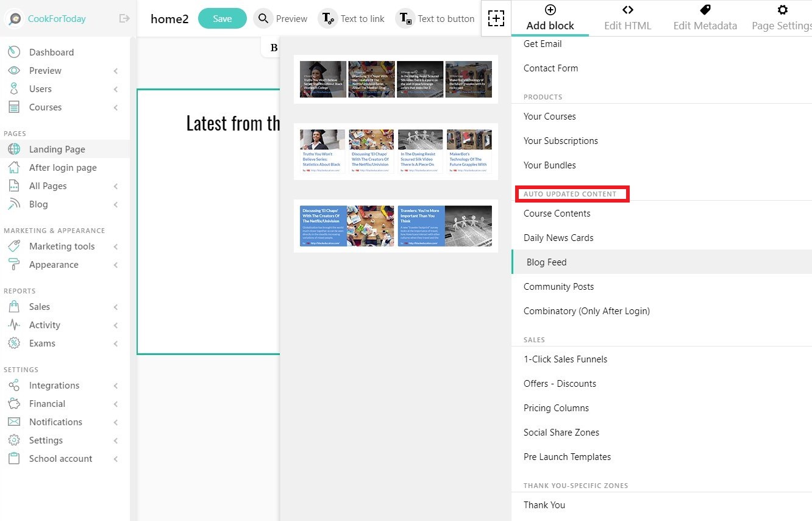Click the Save button
812x521 pixels.
(223, 18)
